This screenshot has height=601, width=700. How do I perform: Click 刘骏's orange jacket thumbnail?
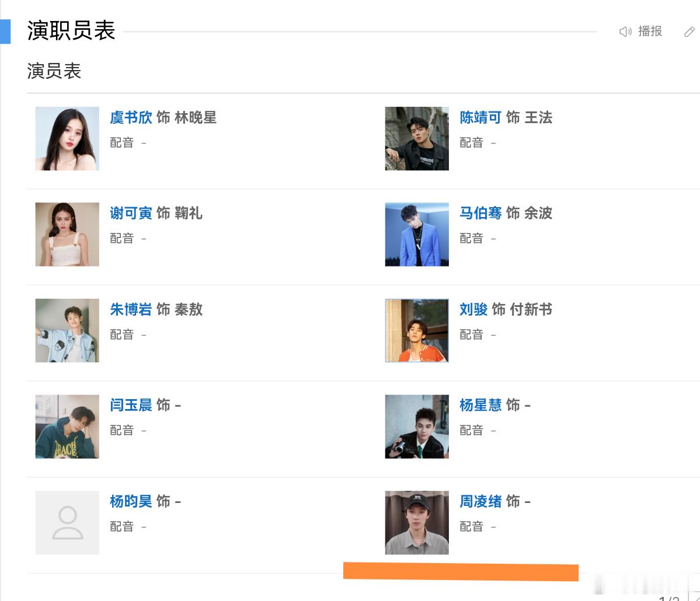pos(417,331)
